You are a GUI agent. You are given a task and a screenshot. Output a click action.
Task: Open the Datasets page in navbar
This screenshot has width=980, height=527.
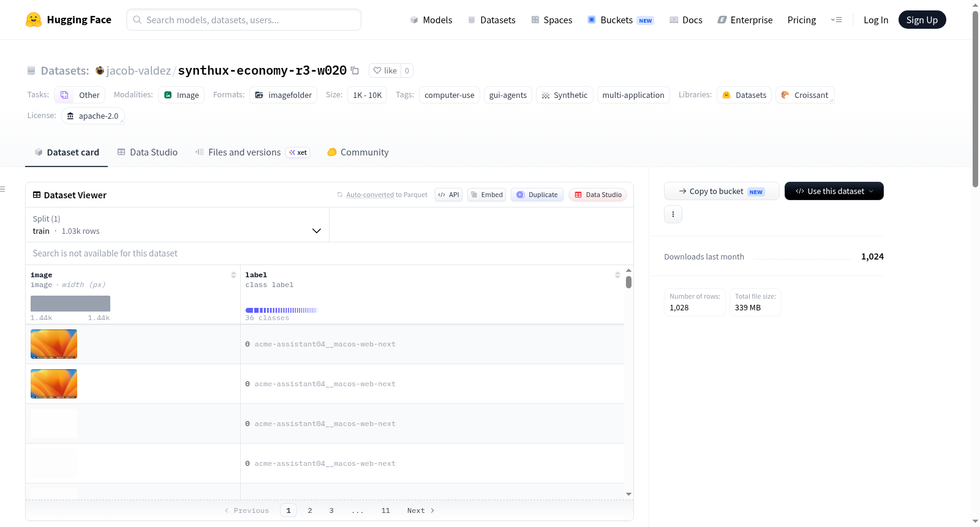coord(491,20)
